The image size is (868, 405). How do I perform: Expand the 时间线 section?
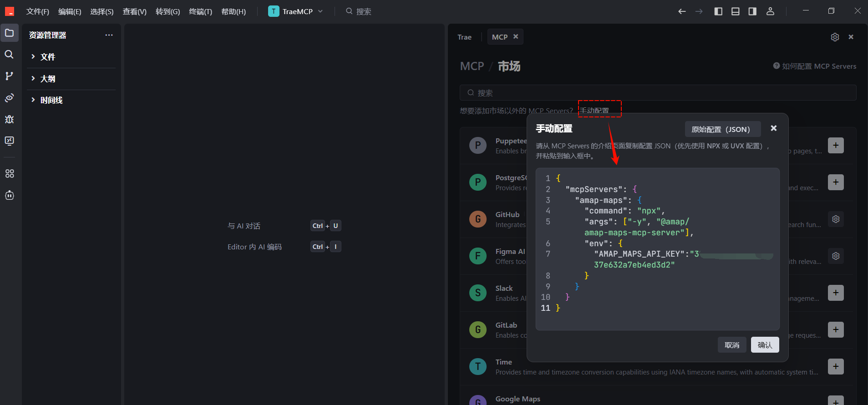pos(71,100)
